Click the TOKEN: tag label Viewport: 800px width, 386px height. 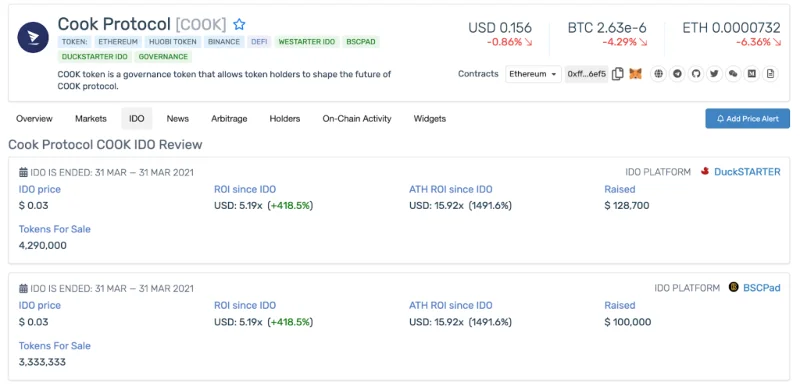tap(75, 42)
